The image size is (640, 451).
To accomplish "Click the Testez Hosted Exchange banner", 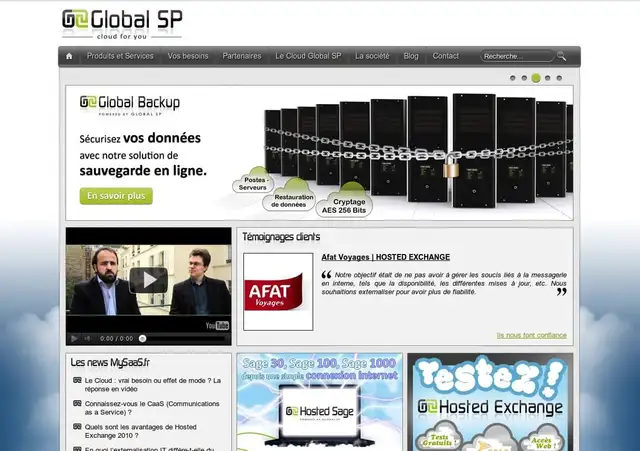I will [x=490, y=402].
